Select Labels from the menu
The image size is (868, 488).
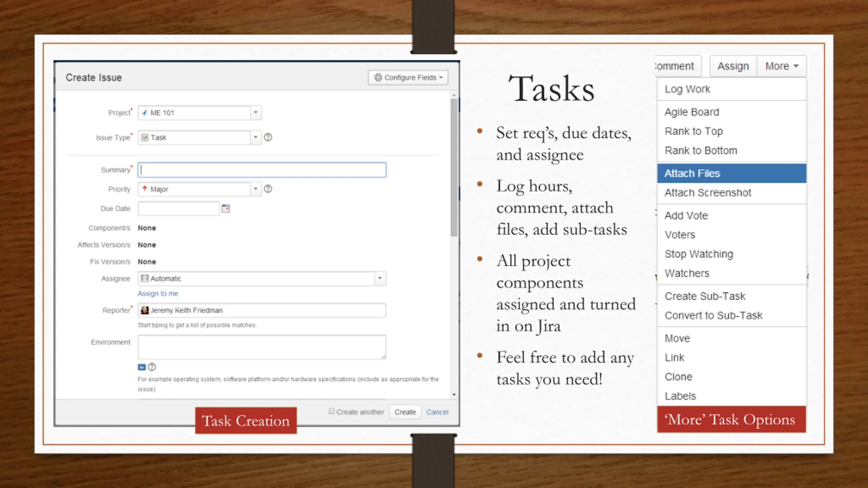coord(732,396)
